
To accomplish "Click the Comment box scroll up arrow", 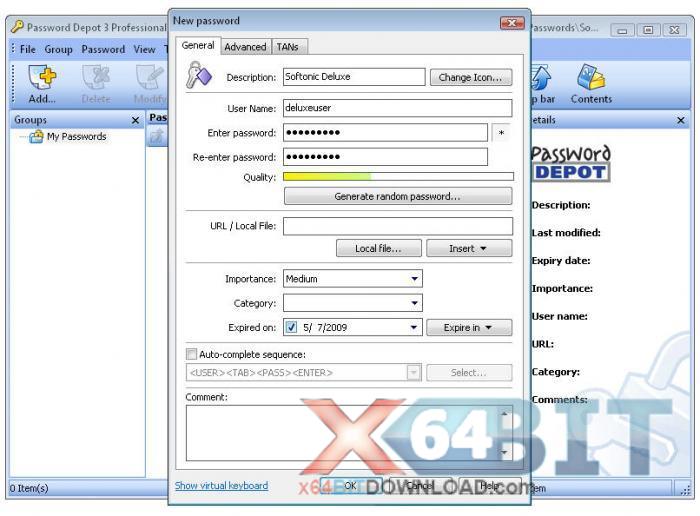I will pos(504,413).
